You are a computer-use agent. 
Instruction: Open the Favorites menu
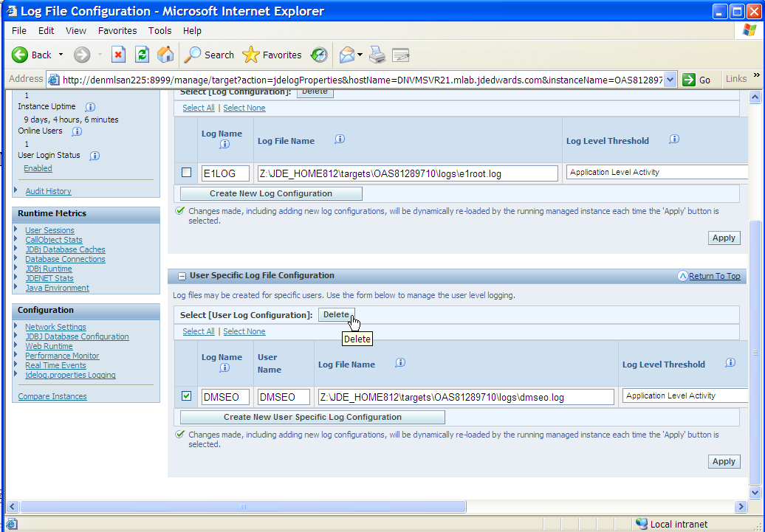click(x=117, y=31)
